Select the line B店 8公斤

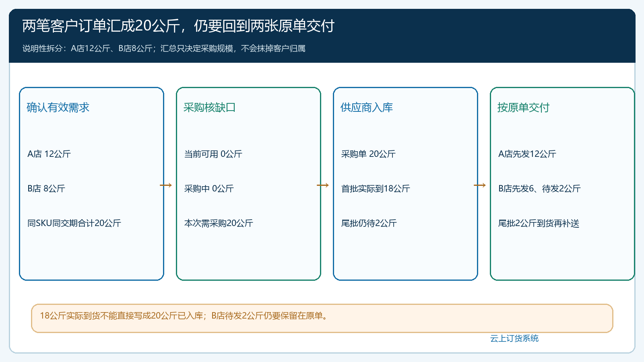coord(46,189)
